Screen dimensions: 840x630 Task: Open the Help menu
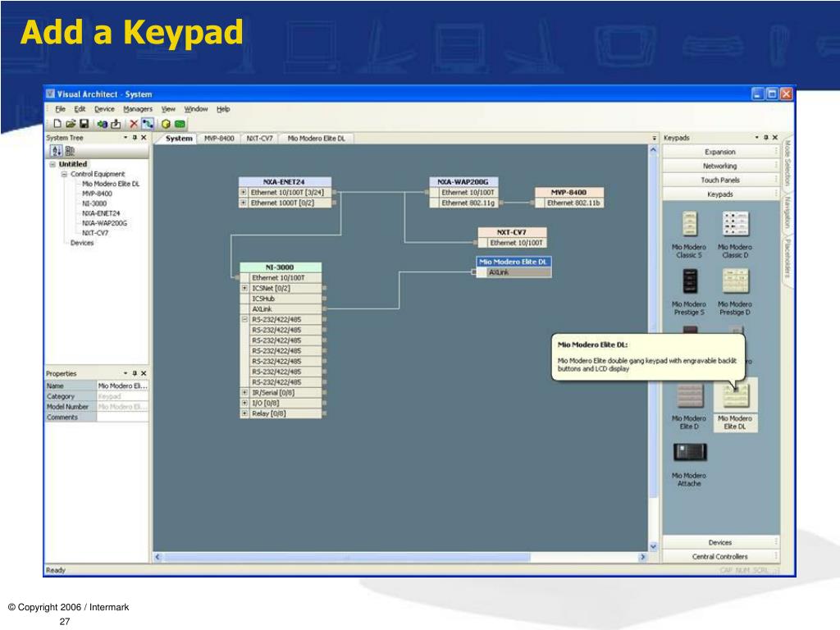pyautogui.click(x=223, y=109)
